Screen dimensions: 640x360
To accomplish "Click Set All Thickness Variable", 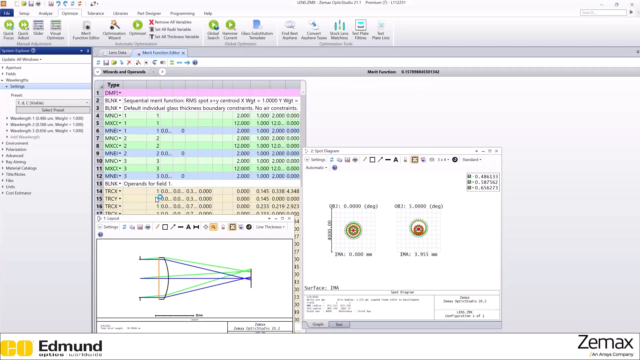I will (x=174, y=37).
